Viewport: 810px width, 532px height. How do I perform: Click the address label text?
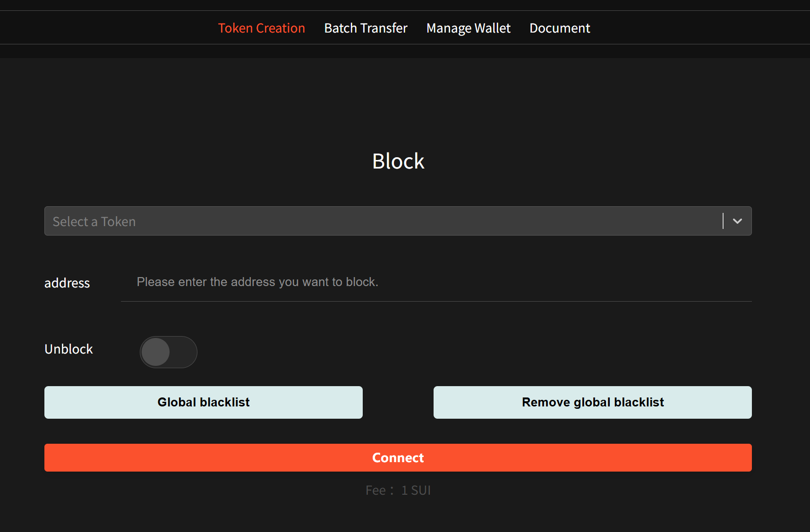coord(67,283)
